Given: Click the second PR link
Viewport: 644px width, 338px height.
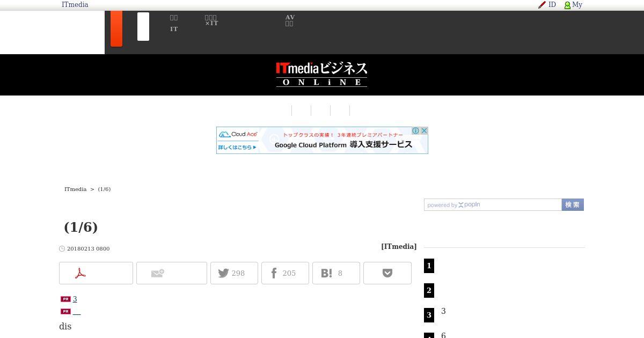Looking at the screenshot, I should coord(77,312).
